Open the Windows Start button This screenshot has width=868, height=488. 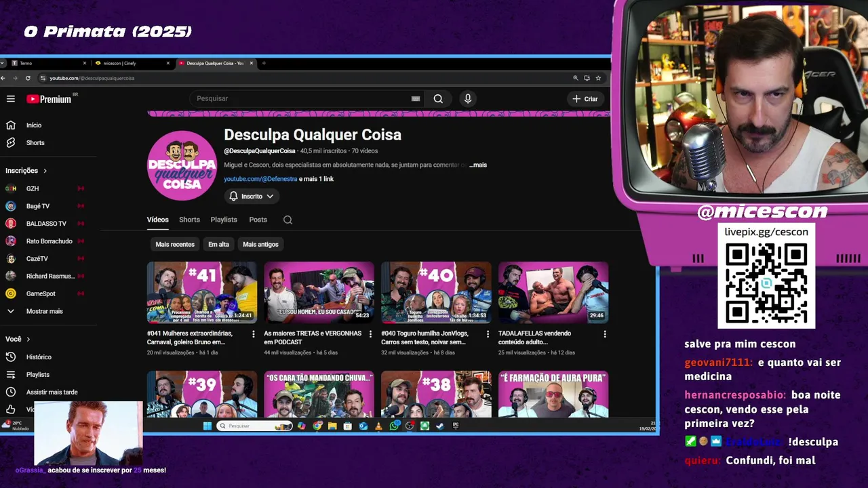(x=208, y=426)
